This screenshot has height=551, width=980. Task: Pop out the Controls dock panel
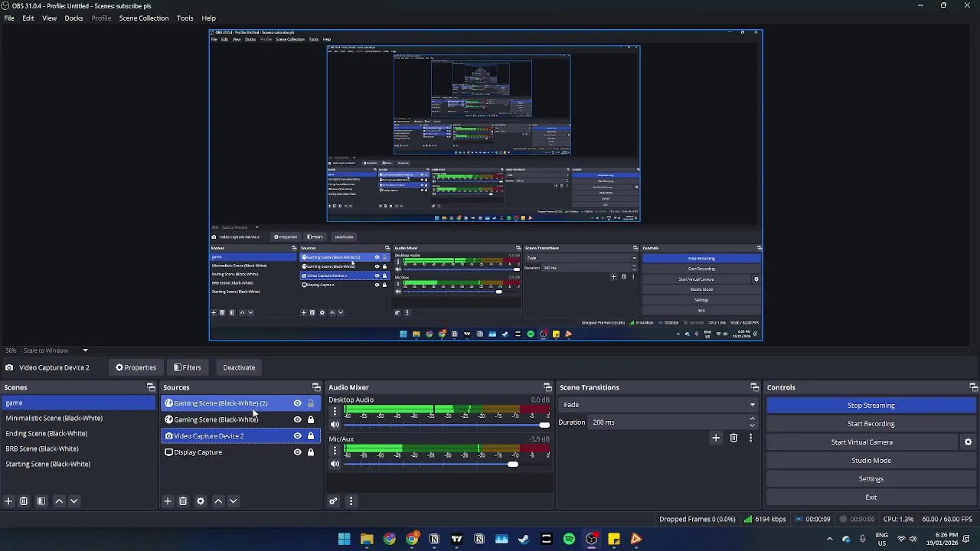pyautogui.click(x=973, y=387)
